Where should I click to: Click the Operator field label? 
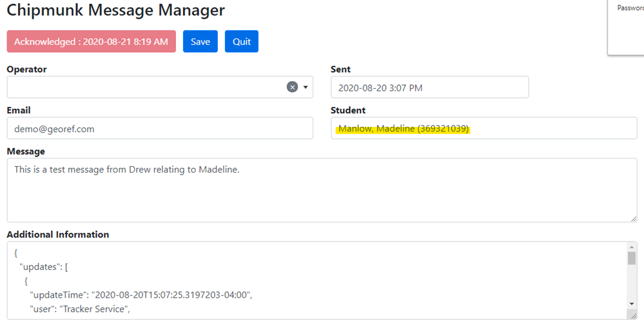point(26,69)
